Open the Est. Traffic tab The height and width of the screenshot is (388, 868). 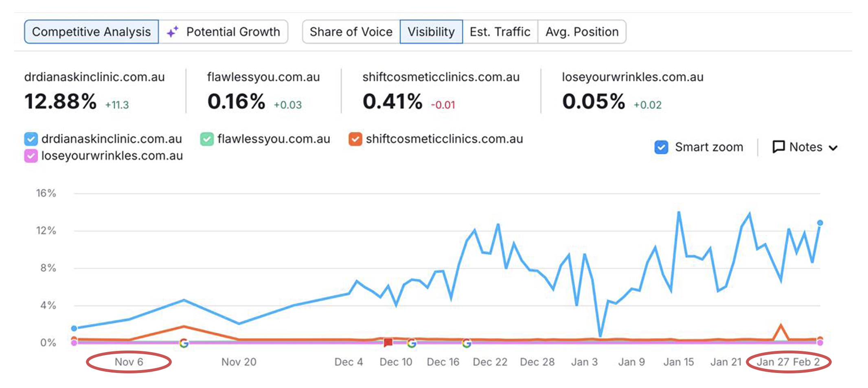[500, 32]
